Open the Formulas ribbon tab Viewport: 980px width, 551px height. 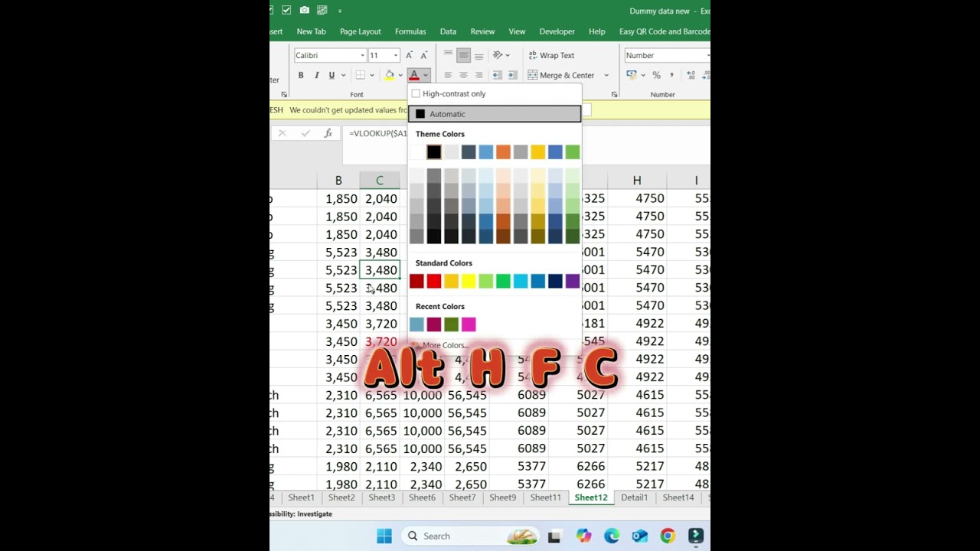(410, 31)
